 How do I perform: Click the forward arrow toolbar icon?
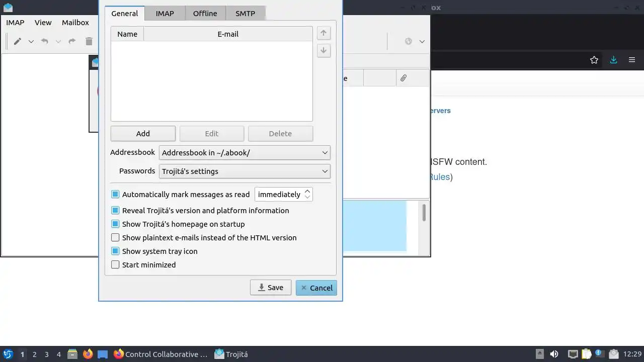tap(72, 41)
